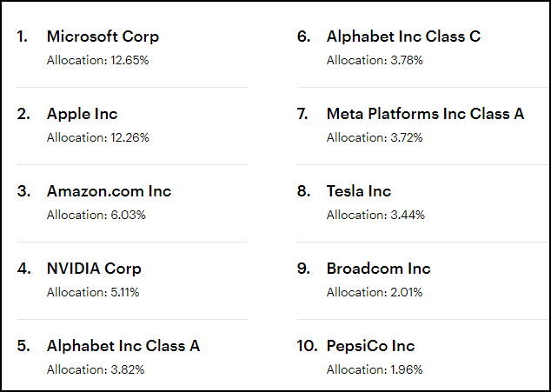
Task: Click Tesla's 3.44% allocation text
Action: tap(375, 215)
